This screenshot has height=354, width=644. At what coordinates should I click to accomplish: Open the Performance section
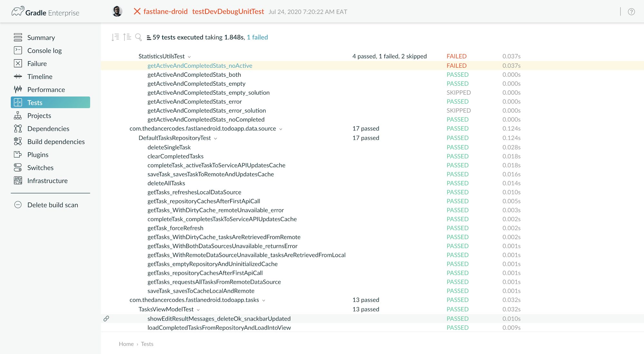(46, 90)
